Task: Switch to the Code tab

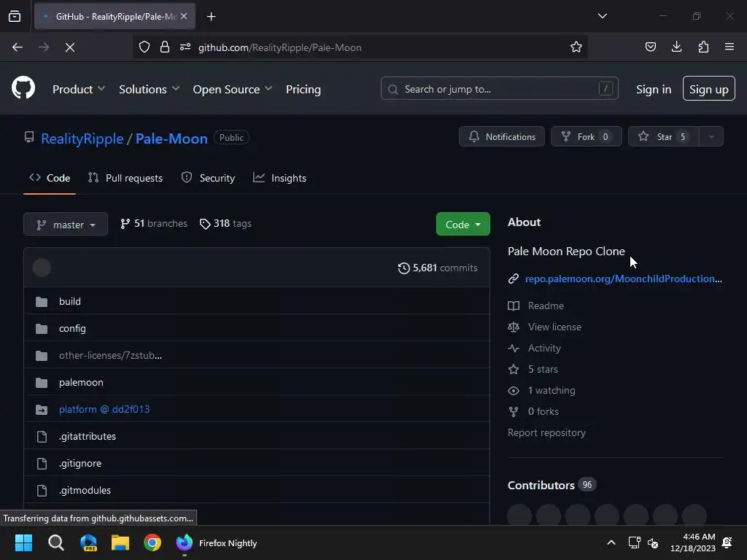Action: coord(50,178)
